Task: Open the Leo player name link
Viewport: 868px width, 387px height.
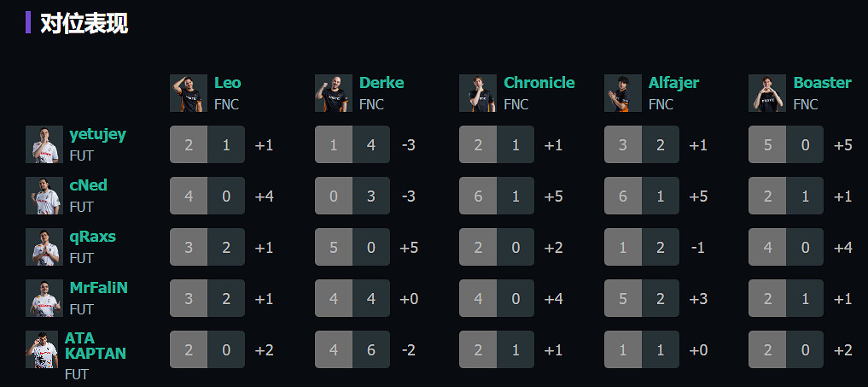Action: [227, 83]
